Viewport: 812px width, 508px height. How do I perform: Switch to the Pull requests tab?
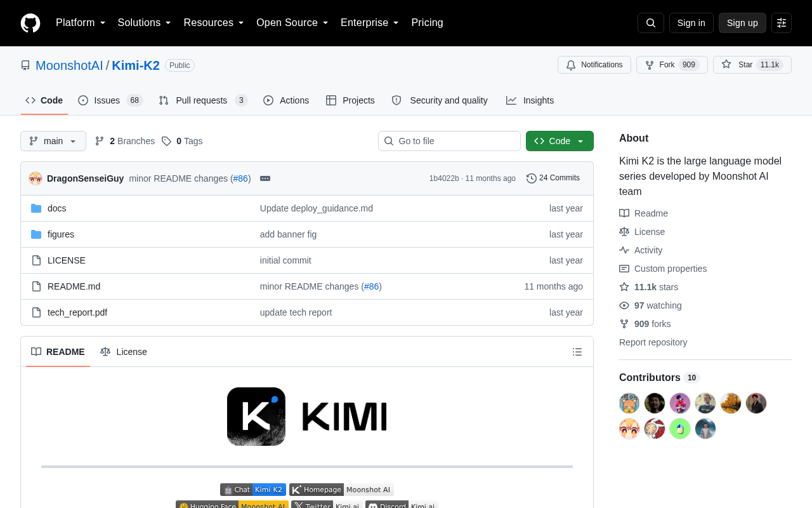(x=203, y=100)
